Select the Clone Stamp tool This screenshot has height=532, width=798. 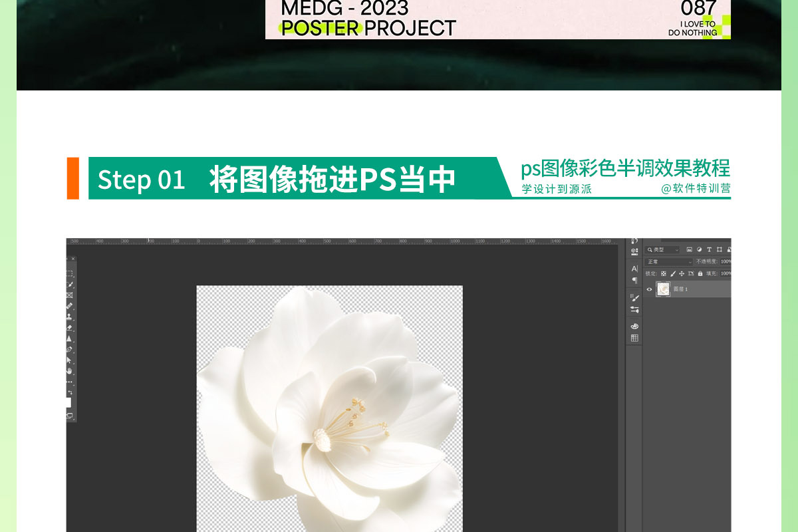pyautogui.click(x=70, y=317)
